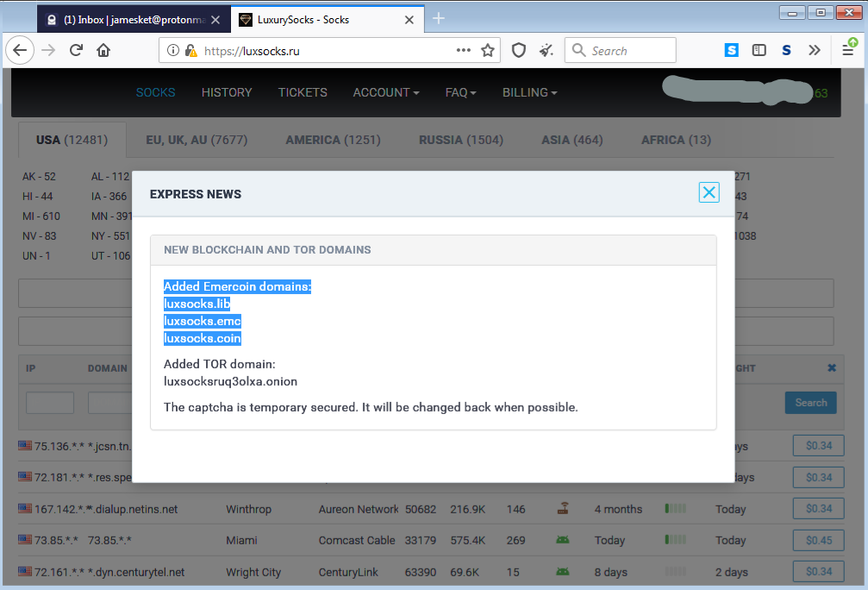Filter by state HI - 44

pos(38,197)
